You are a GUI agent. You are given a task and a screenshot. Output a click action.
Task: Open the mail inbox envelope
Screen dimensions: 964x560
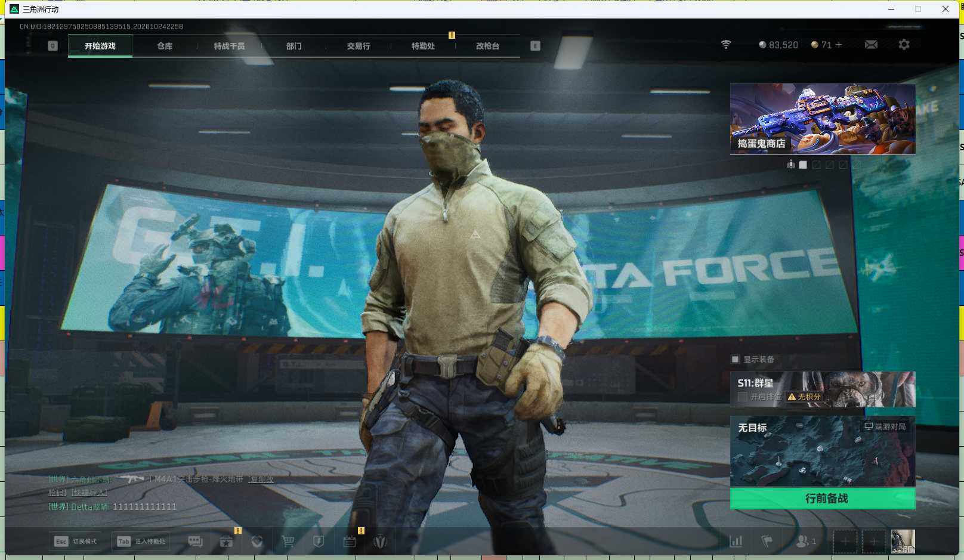click(x=871, y=45)
